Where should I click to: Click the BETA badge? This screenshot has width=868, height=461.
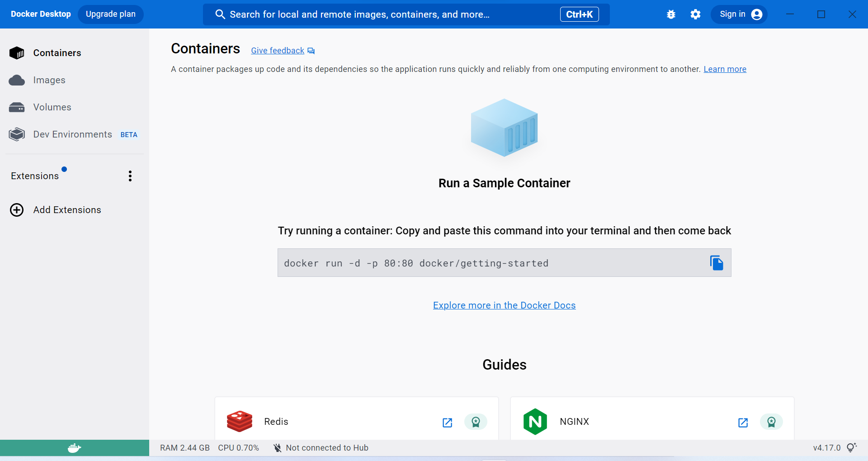pos(129,135)
